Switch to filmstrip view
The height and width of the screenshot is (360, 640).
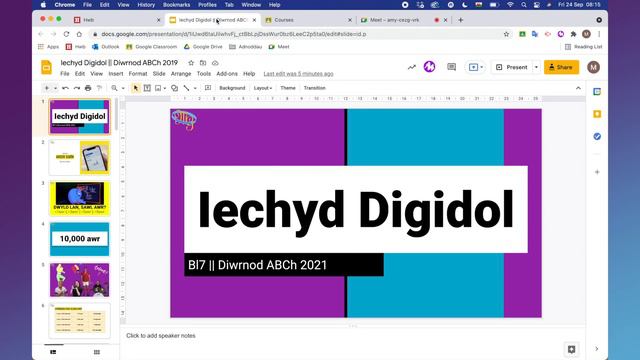(x=53, y=352)
